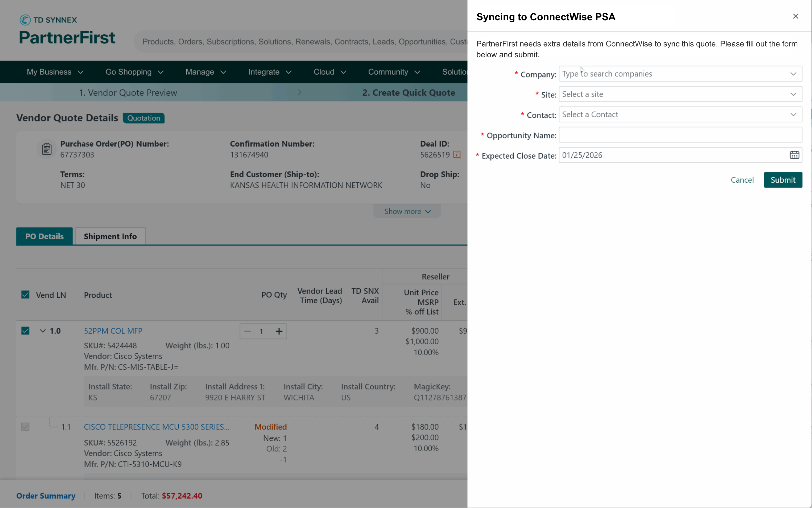Click the Deal ID info icon

click(x=457, y=154)
